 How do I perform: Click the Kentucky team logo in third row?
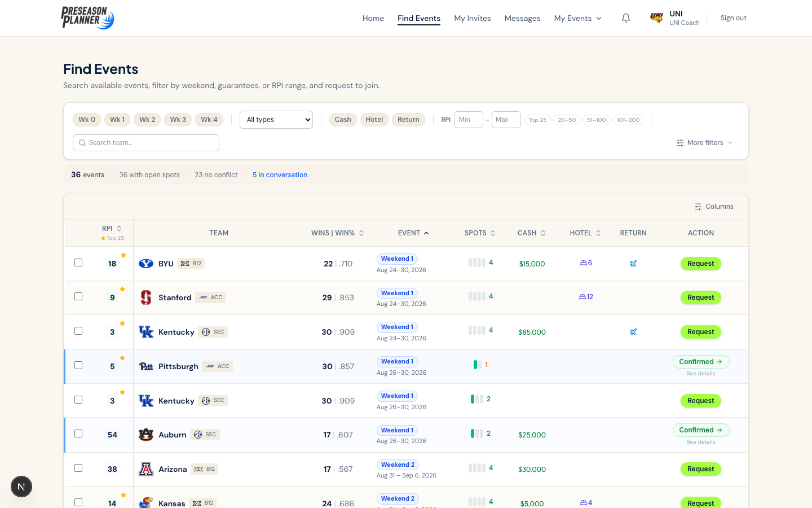(x=146, y=332)
